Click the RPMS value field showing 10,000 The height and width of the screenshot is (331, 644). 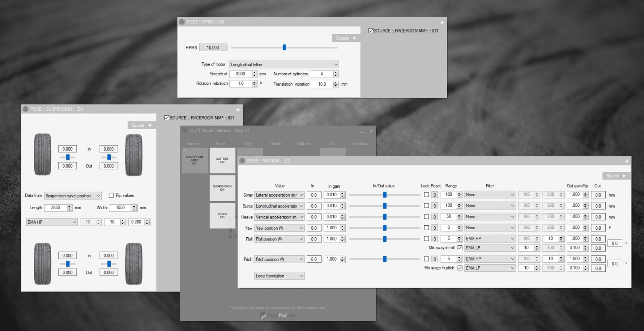tap(213, 47)
